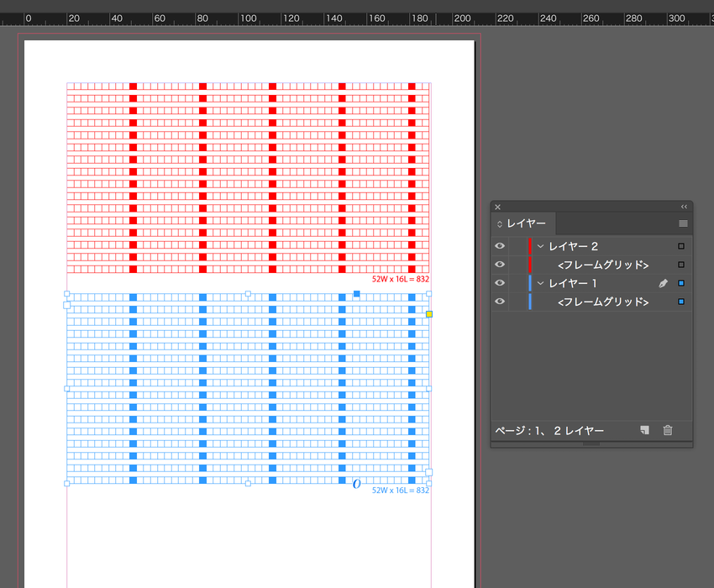
Task: Create a new layer with the New Layer icon
Action: click(644, 430)
